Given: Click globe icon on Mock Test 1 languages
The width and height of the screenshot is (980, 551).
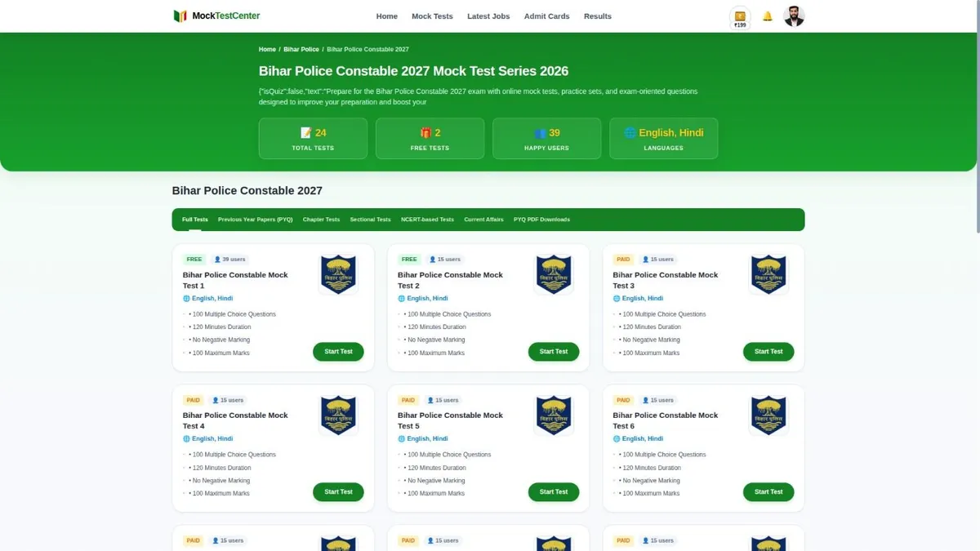Looking at the screenshot, I should pos(186,299).
